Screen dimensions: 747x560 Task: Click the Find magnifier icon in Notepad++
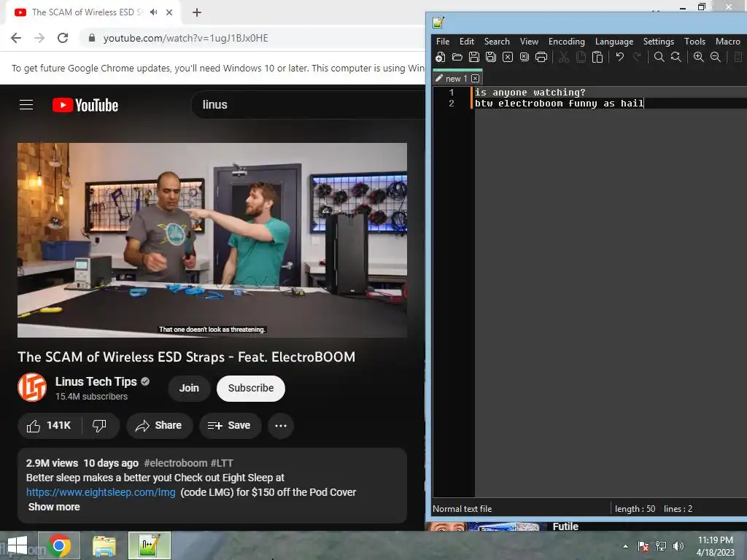(x=659, y=57)
